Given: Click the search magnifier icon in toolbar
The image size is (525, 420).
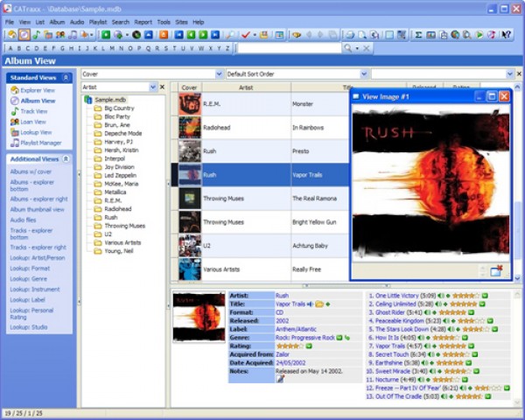Looking at the screenshot, I should [346, 48].
